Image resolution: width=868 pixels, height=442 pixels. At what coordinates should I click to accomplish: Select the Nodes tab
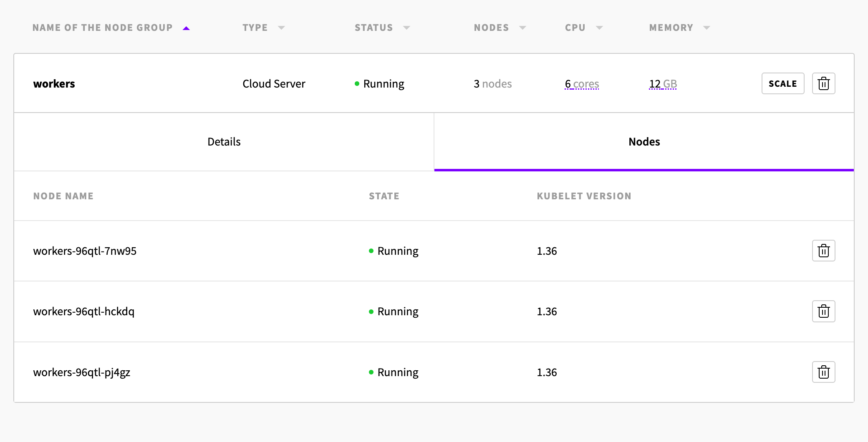click(x=644, y=142)
